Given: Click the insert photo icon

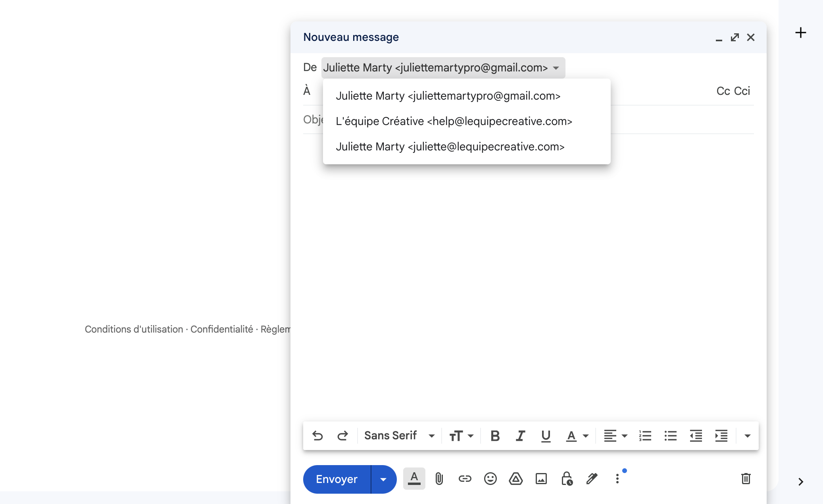Looking at the screenshot, I should [541, 479].
